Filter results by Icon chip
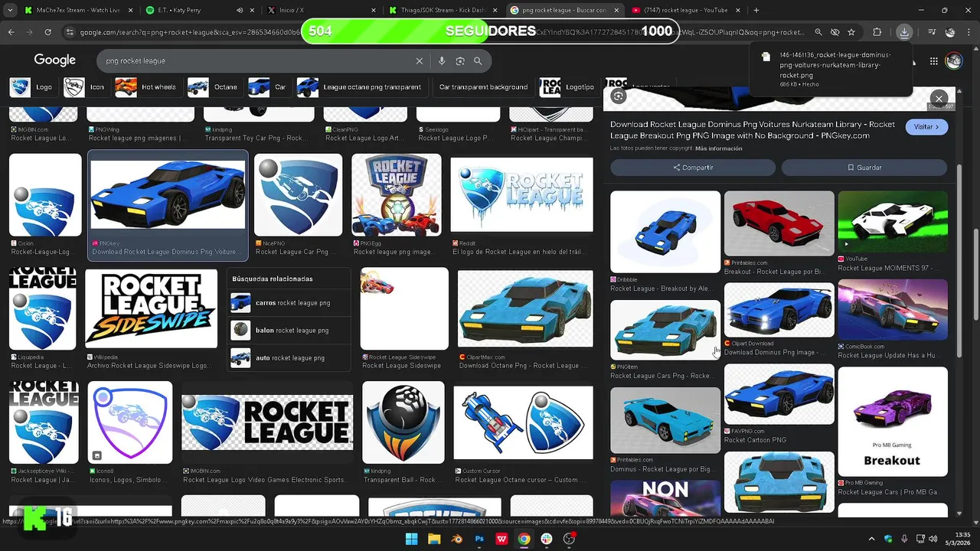The image size is (980, 551). pos(85,87)
